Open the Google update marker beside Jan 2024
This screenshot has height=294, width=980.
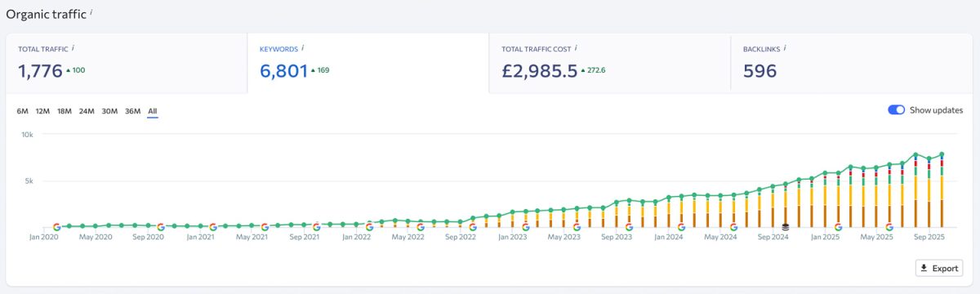(681, 227)
